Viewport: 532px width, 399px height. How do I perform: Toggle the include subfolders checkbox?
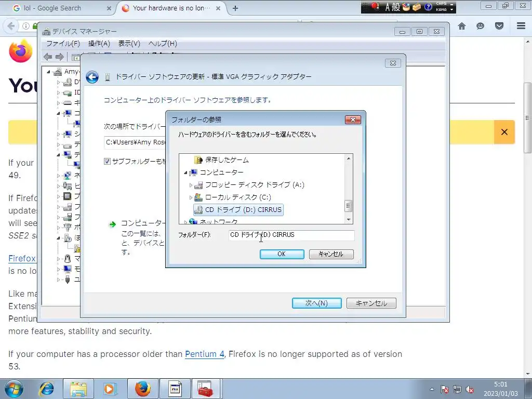(107, 161)
